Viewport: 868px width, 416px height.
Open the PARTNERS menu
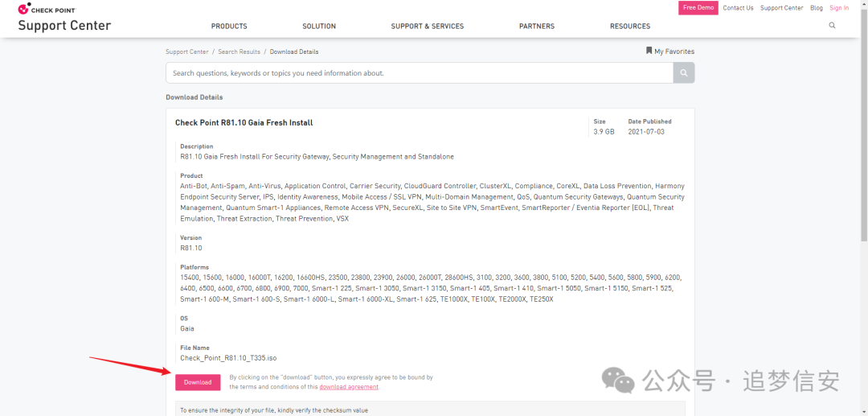coord(537,26)
